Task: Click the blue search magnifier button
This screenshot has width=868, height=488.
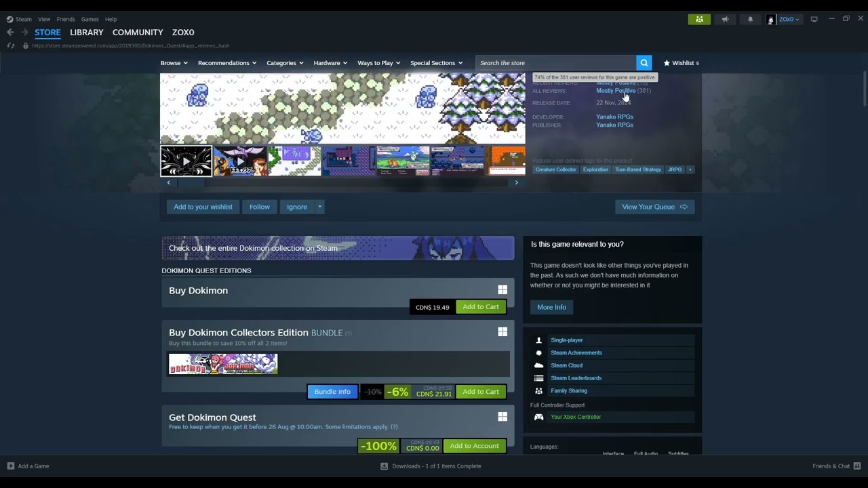Action: (644, 63)
